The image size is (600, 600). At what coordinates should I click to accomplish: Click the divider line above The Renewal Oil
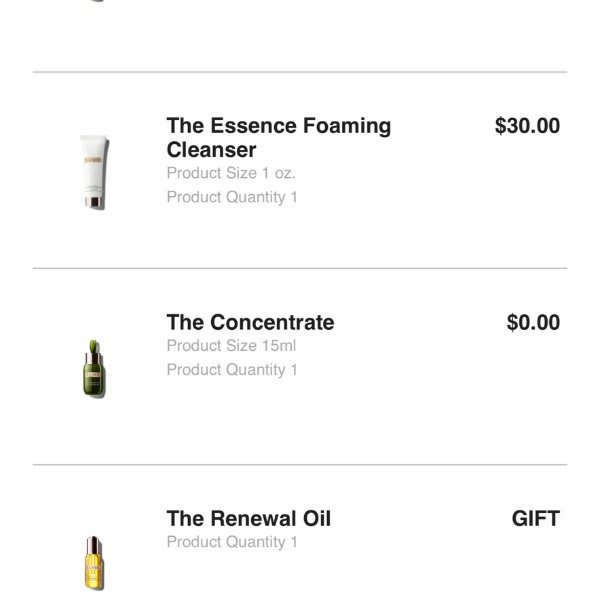(x=300, y=464)
